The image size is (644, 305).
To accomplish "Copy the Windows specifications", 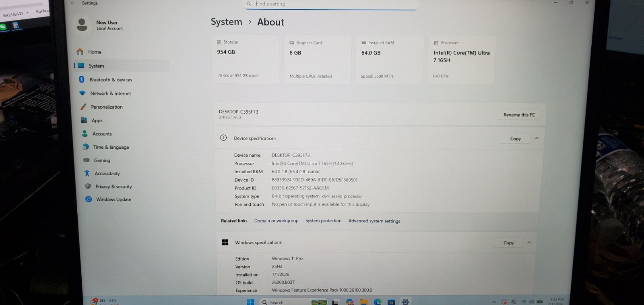I will coord(508,243).
